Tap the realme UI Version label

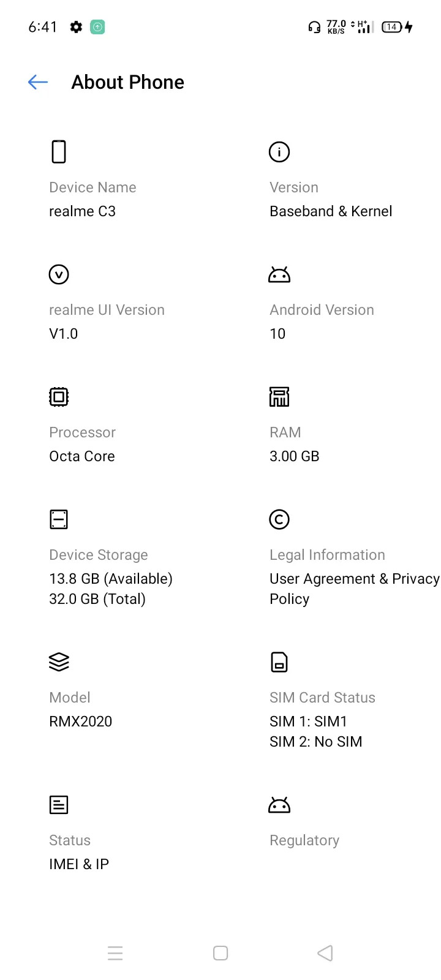107,310
